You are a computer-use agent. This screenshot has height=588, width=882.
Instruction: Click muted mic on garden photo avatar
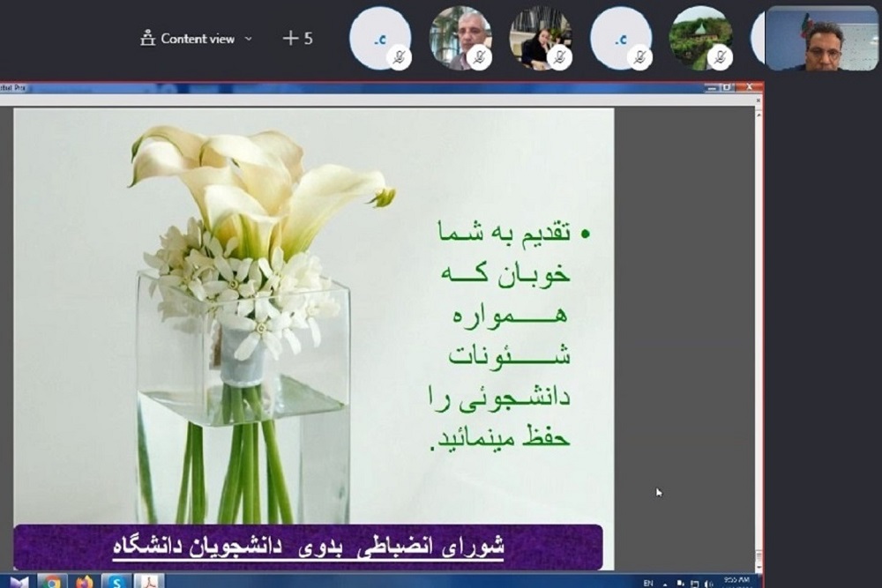[x=720, y=58]
